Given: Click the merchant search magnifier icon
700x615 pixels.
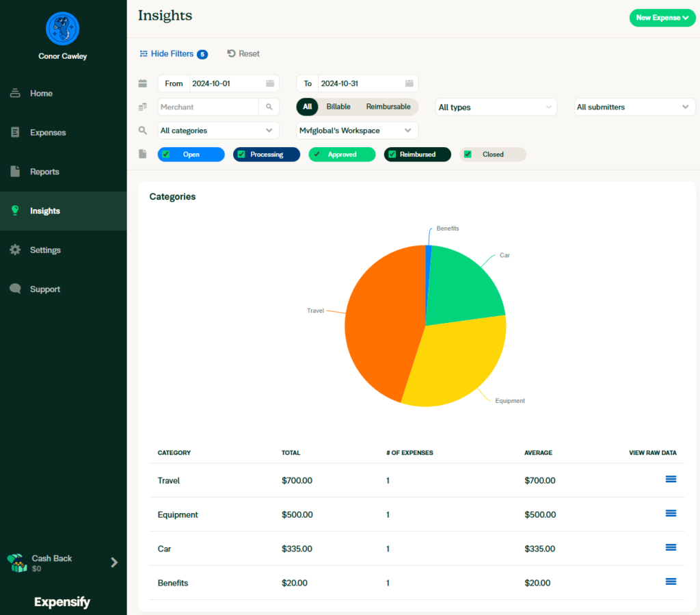Looking at the screenshot, I should point(269,107).
